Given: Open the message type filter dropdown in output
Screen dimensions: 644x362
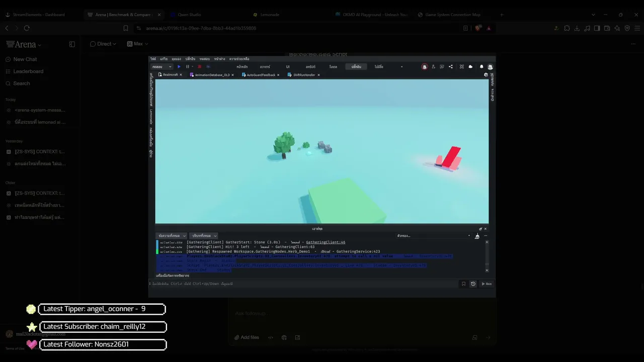Looking at the screenshot, I should pos(172,235).
